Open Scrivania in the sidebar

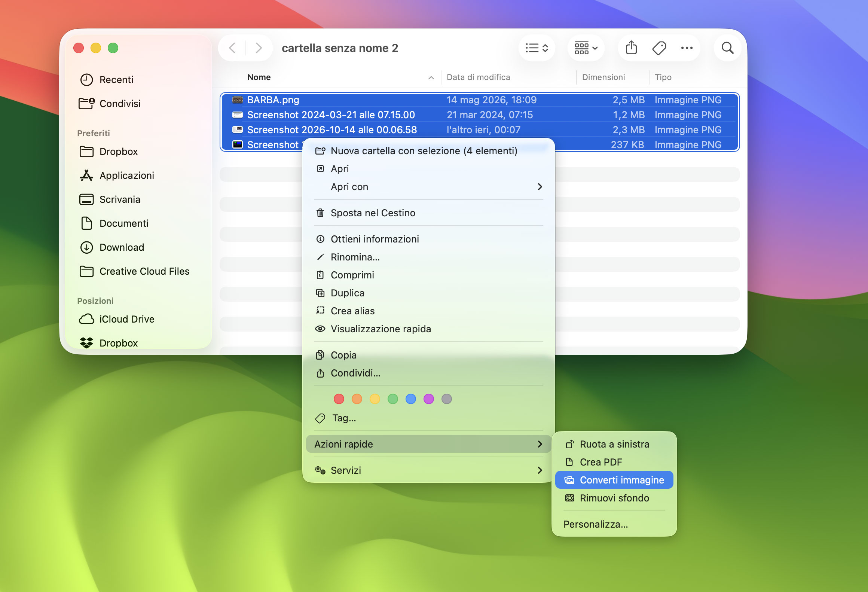coord(110,199)
